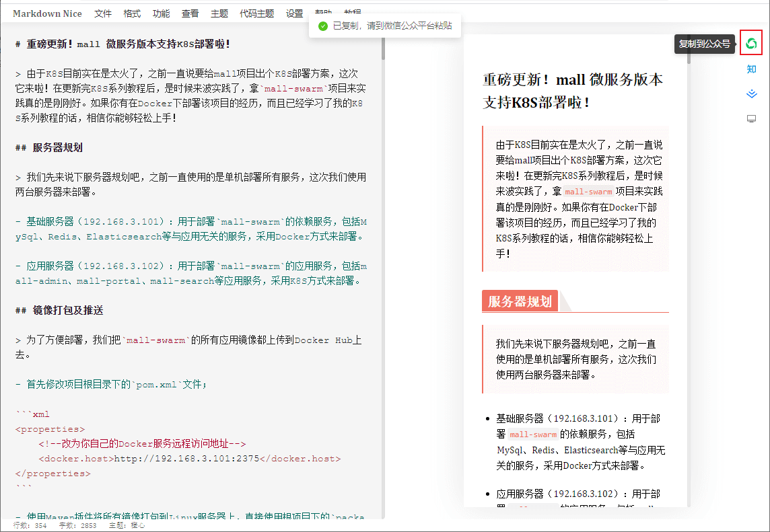The image size is (770, 532).
Task: Open the 格式 menu
Action: pos(132,13)
